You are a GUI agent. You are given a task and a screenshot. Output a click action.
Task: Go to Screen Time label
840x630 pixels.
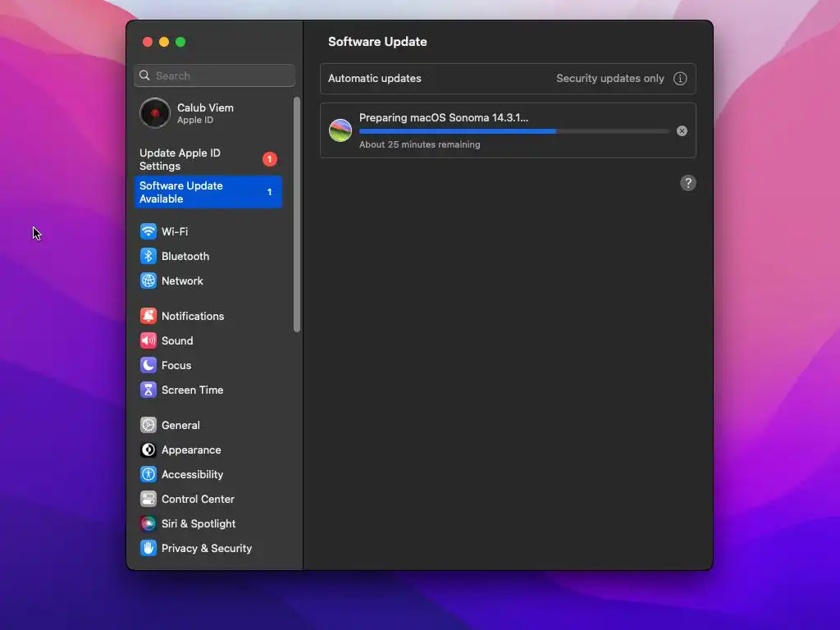coord(192,390)
